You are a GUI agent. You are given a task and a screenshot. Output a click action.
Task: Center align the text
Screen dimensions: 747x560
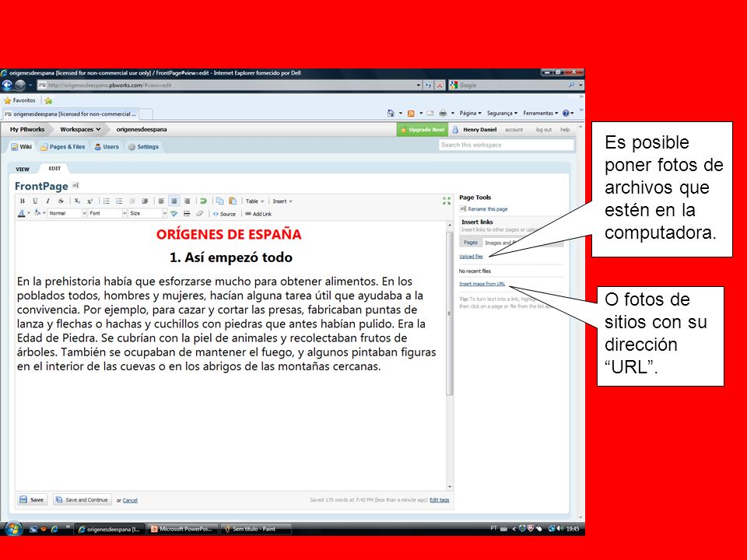(174, 201)
